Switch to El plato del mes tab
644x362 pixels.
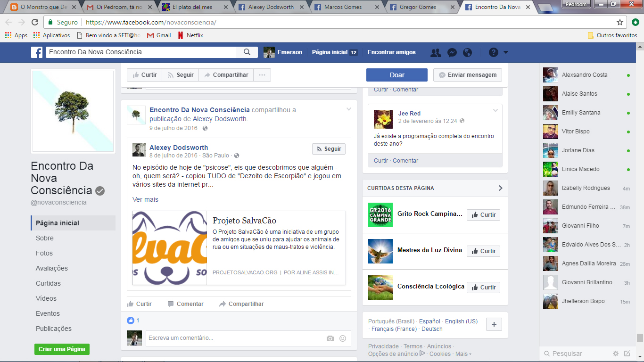click(x=196, y=7)
